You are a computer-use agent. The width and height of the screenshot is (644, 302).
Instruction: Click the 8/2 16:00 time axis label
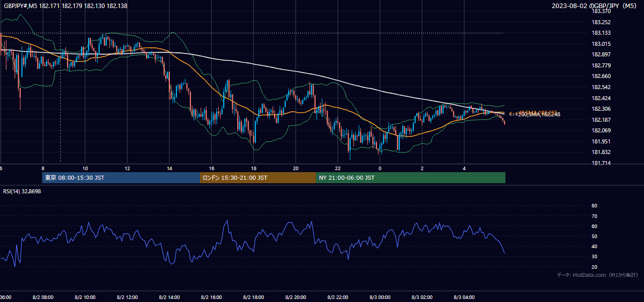coord(212,297)
